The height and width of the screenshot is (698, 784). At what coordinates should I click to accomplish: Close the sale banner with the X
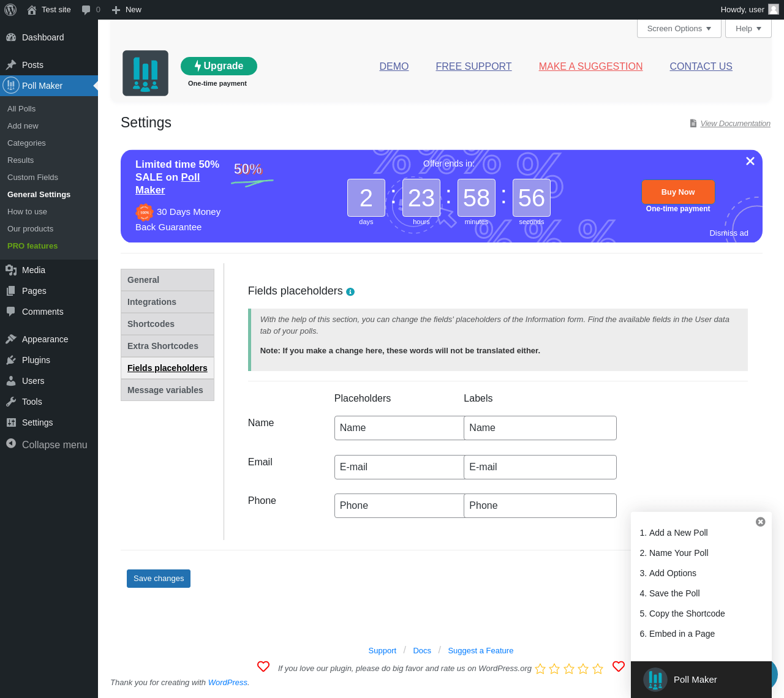(x=750, y=161)
